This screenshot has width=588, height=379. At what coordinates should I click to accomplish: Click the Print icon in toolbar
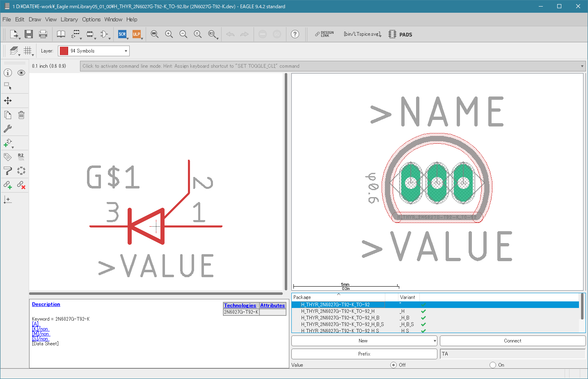[43, 34]
